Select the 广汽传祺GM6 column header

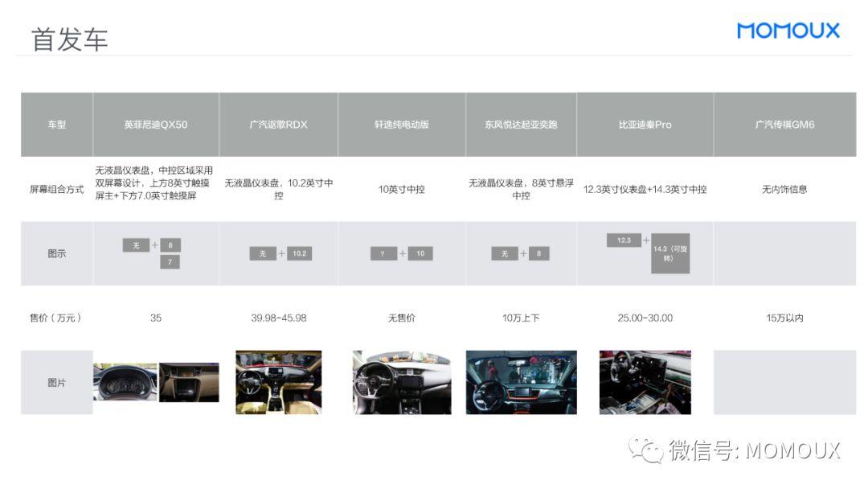pyautogui.click(x=785, y=125)
